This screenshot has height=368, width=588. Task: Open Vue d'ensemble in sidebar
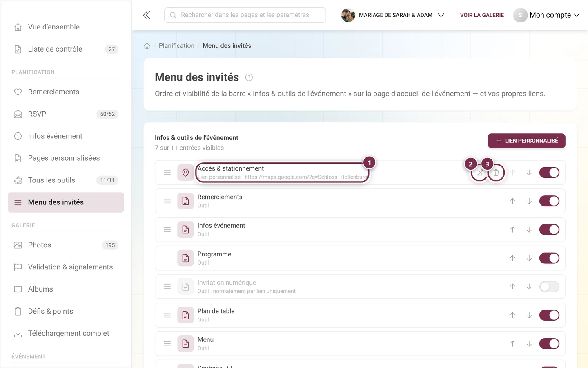coord(66,27)
